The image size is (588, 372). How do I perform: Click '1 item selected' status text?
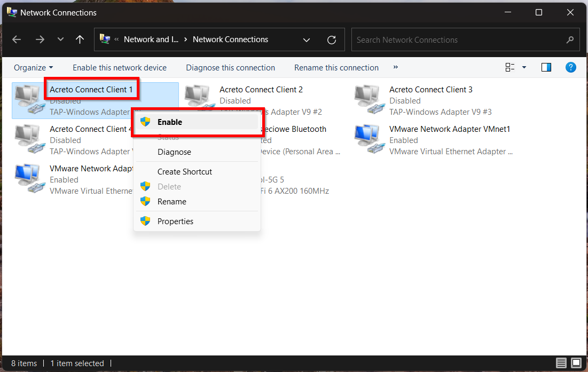77,363
